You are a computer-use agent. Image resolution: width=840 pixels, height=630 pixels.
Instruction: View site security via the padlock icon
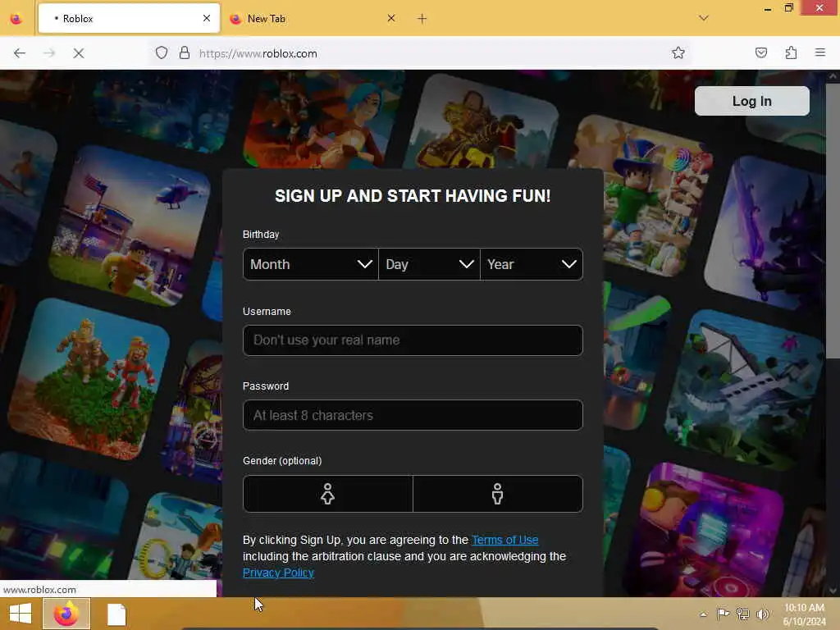[x=185, y=53]
